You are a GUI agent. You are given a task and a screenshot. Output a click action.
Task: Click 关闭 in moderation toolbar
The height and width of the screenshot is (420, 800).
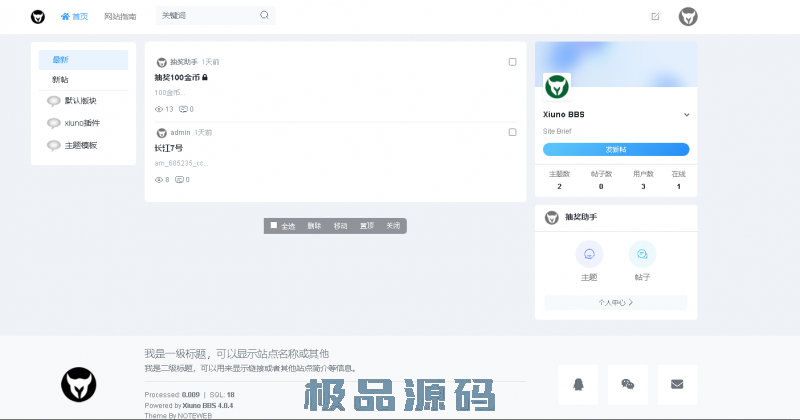[x=393, y=226]
